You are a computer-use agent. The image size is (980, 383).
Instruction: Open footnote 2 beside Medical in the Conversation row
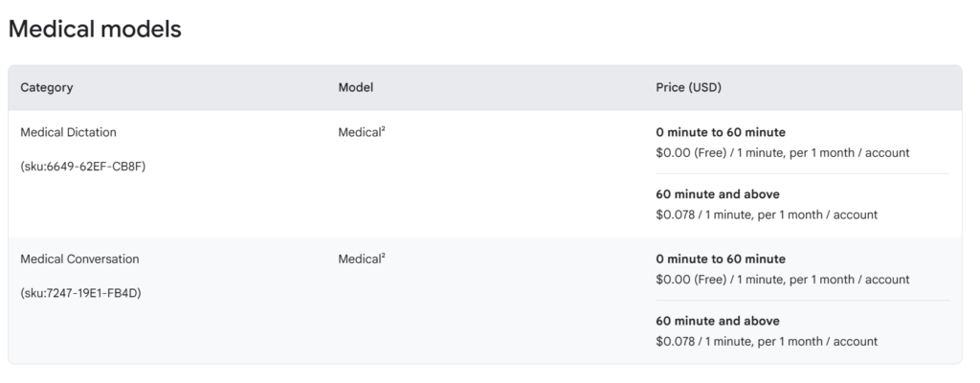[x=383, y=256]
